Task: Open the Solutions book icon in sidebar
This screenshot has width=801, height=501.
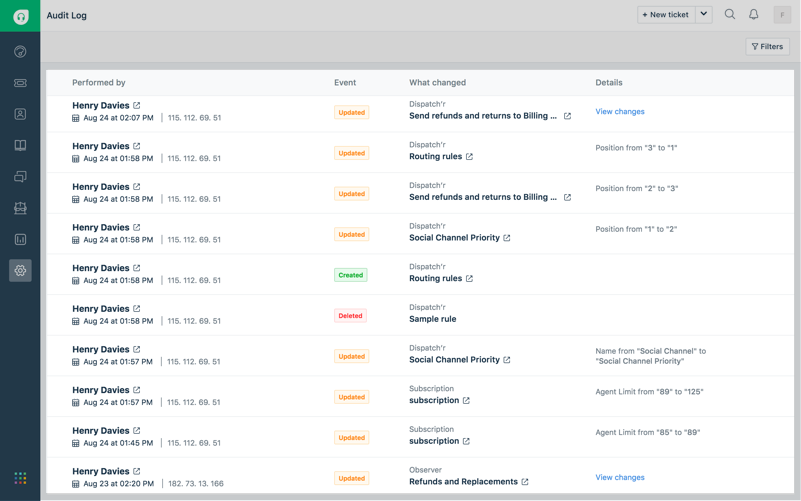Action: [x=20, y=146]
